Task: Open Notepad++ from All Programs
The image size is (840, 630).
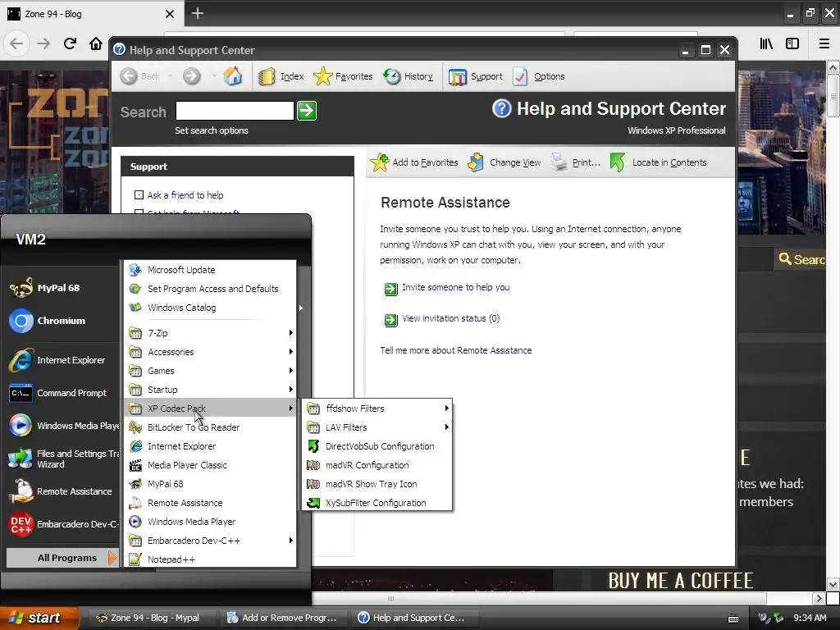Action: pyautogui.click(x=211, y=559)
